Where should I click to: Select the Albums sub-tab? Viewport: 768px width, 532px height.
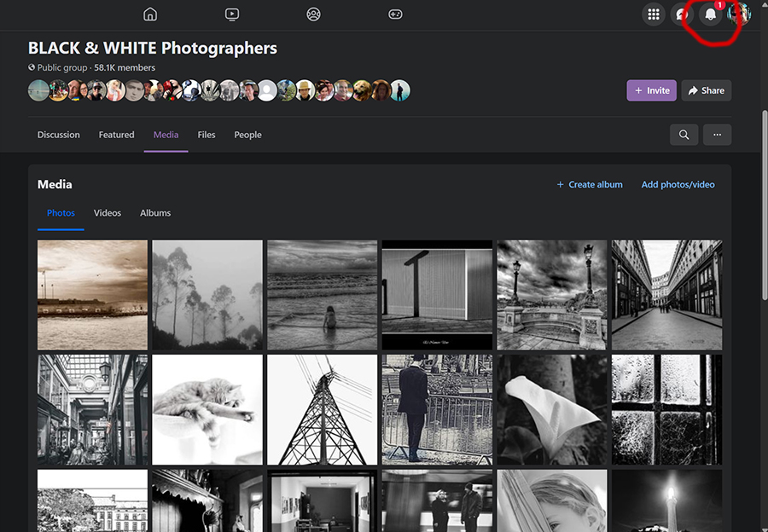click(155, 213)
